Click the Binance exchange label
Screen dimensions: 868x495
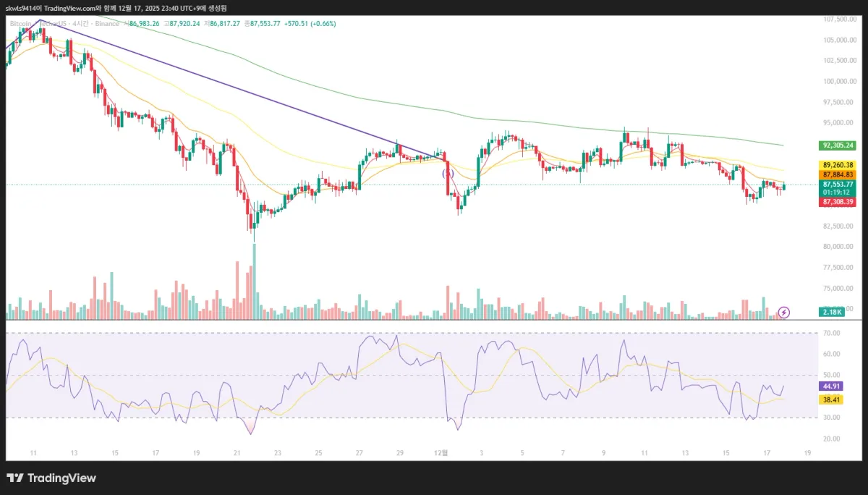(x=106, y=24)
